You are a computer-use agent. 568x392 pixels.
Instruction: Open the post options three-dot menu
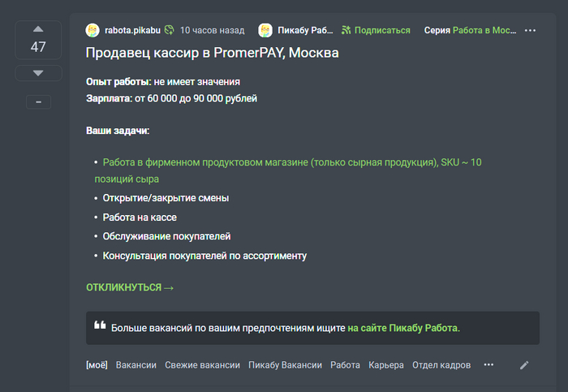click(530, 30)
